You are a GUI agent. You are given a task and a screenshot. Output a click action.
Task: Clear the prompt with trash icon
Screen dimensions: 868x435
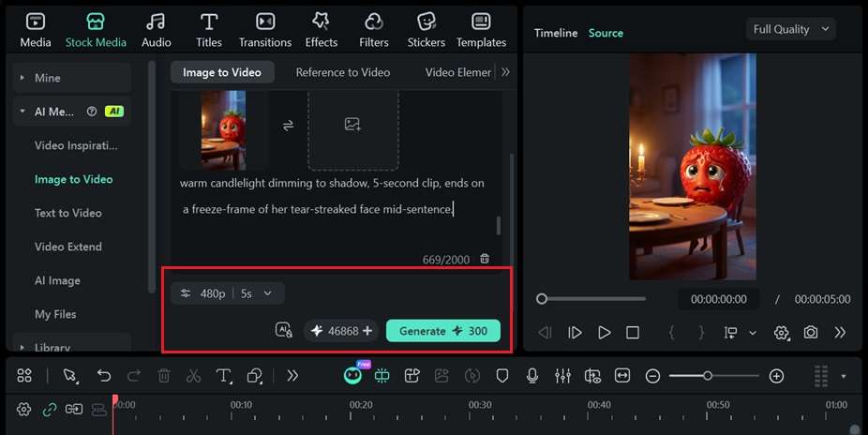click(x=485, y=259)
